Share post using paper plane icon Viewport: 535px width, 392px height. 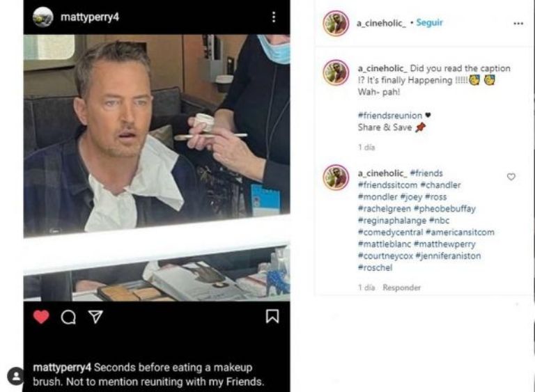click(95, 317)
